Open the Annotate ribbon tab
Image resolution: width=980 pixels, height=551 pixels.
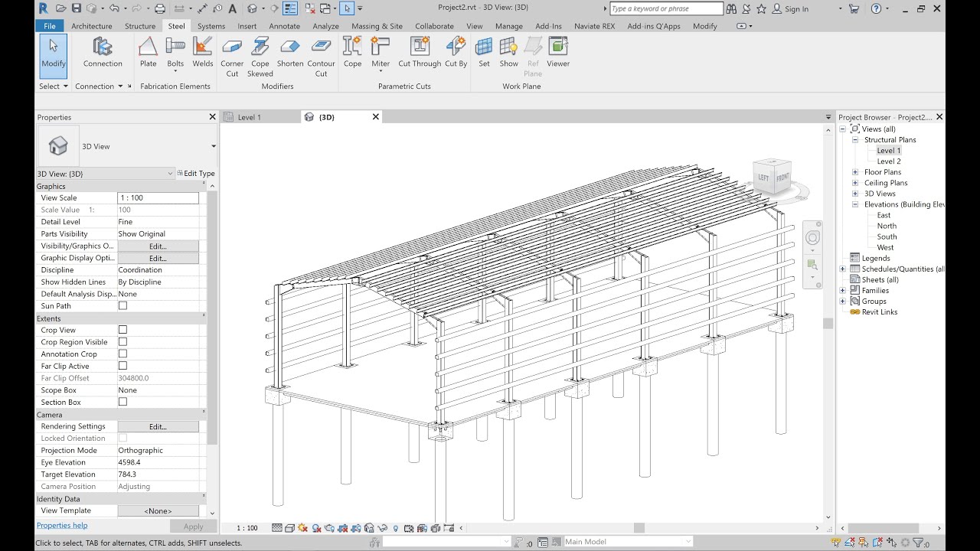pos(285,26)
